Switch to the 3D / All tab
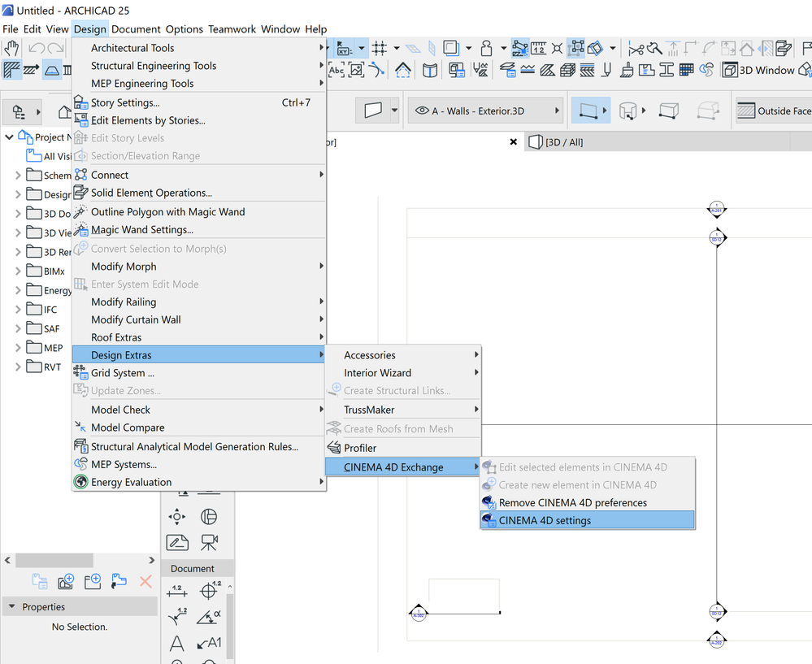 658,142
